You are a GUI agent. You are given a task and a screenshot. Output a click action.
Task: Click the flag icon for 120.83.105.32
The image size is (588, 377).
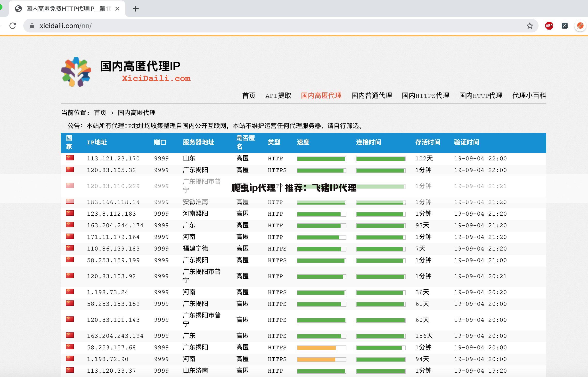tap(70, 169)
